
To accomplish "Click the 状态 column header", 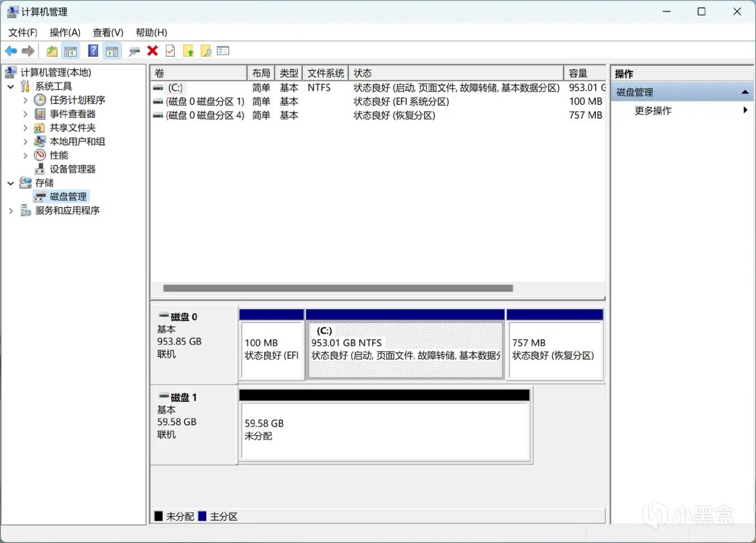I will coord(456,73).
